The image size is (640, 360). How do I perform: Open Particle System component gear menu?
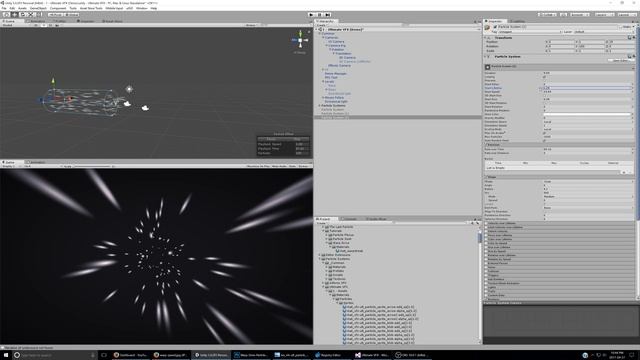(633, 56)
